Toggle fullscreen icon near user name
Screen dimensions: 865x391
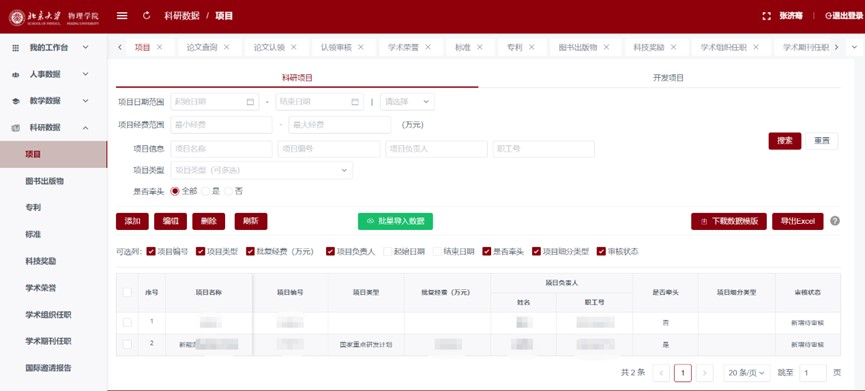tap(766, 16)
